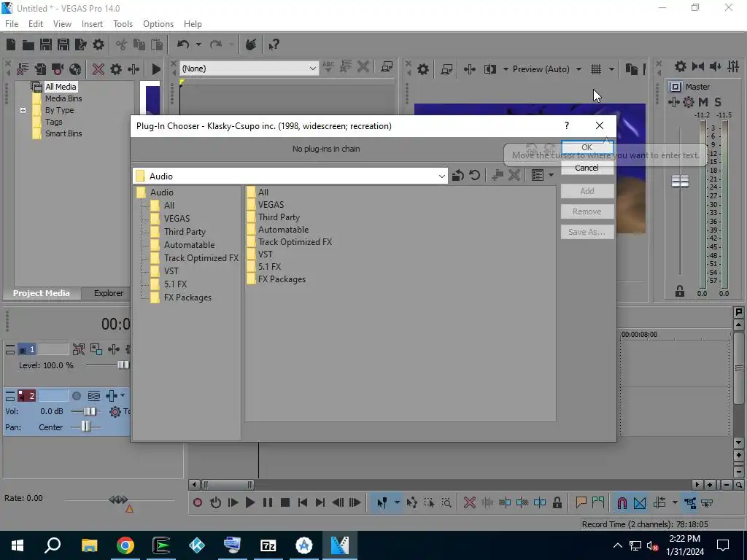Open the Overlays grid dropdown arrow
The height and width of the screenshot is (560, 747).
click(x=611, y=69)
